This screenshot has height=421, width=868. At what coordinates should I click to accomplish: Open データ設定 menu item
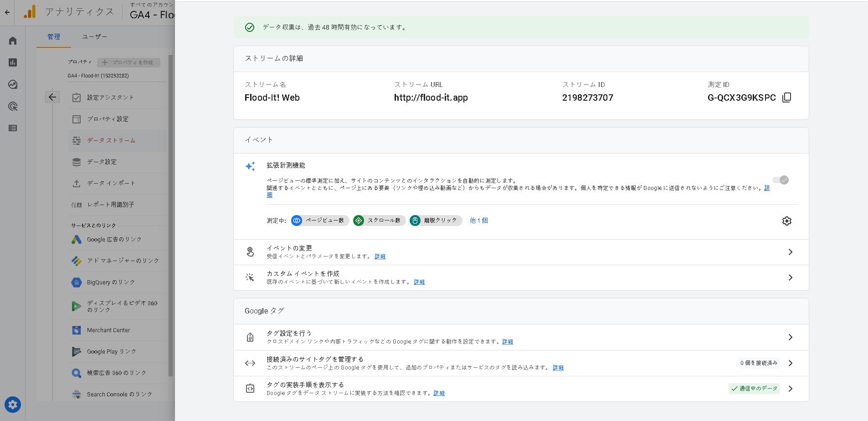pyautogui.click(x=117, y=162)
